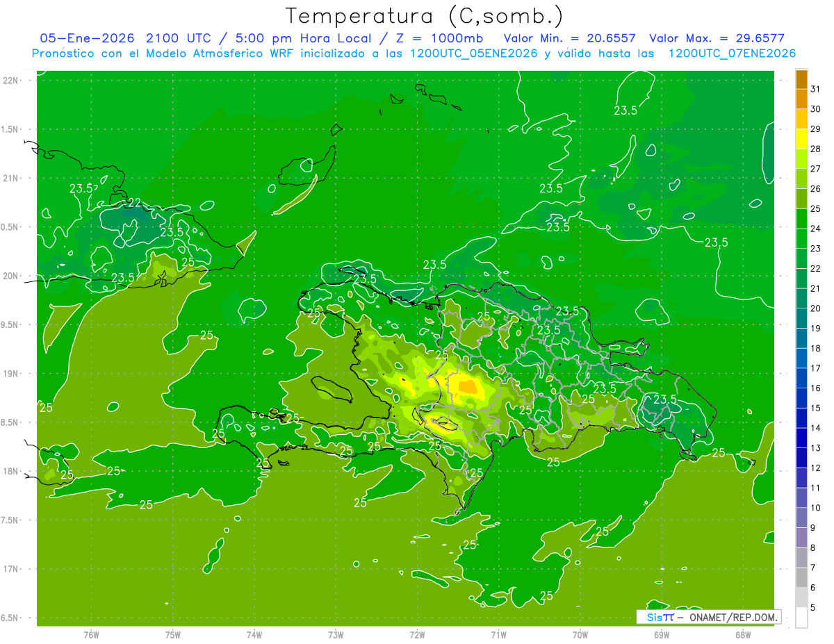Viewport: 834px width, 644px height.
Task: Click the '75W' longitude axis label
Action: pos(173,635)
